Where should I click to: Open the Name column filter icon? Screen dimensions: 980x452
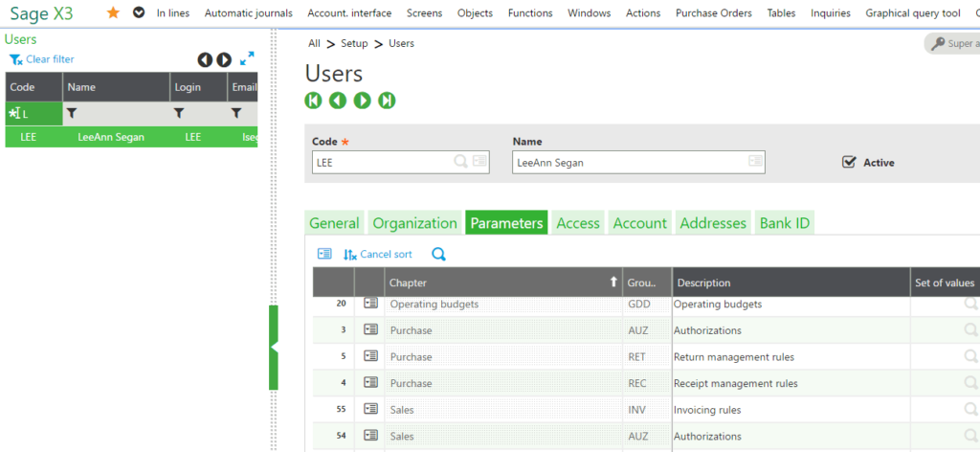tap(72, 113)
